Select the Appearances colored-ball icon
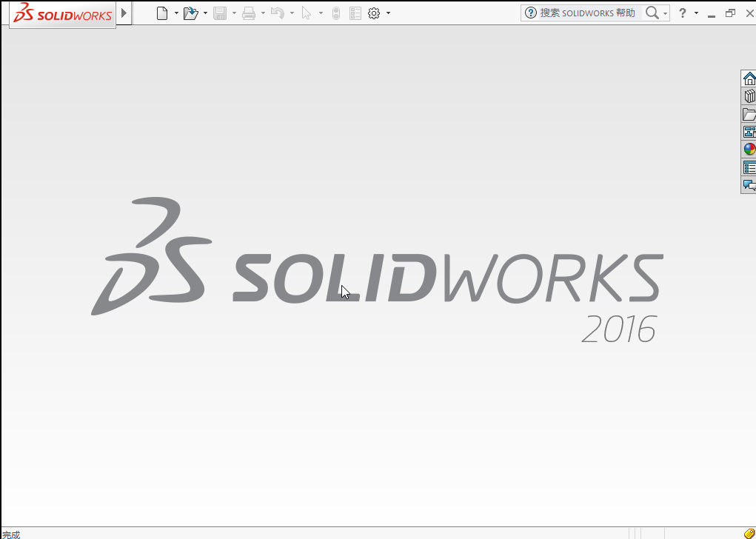756x539 pixels. [749, 148]
